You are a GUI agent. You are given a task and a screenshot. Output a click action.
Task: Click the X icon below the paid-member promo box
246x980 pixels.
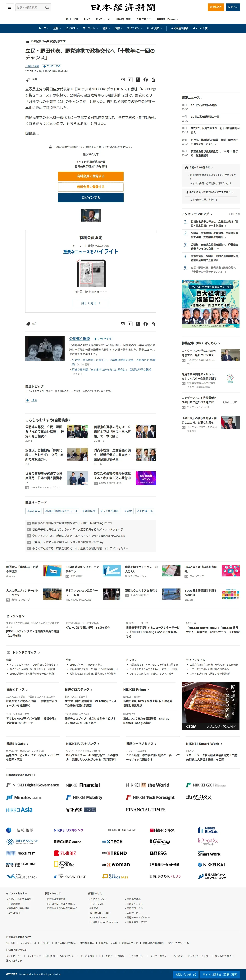tap(138, 324)
